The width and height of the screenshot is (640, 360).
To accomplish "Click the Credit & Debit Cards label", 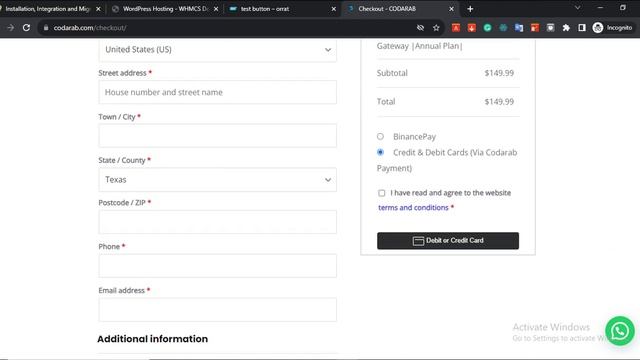I will click(x=447, y=160).
